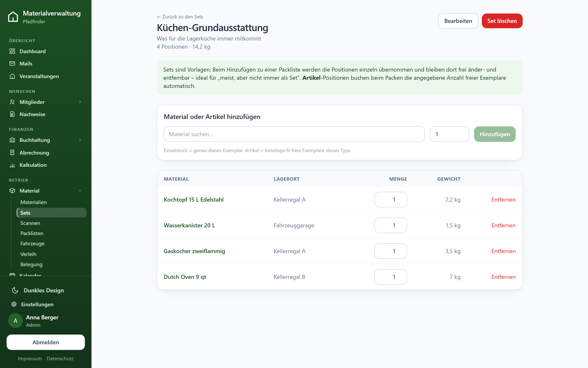Remove Wasserkanister 20 L via Entfernen
The image size is (588, 368).
click(503, 225)
